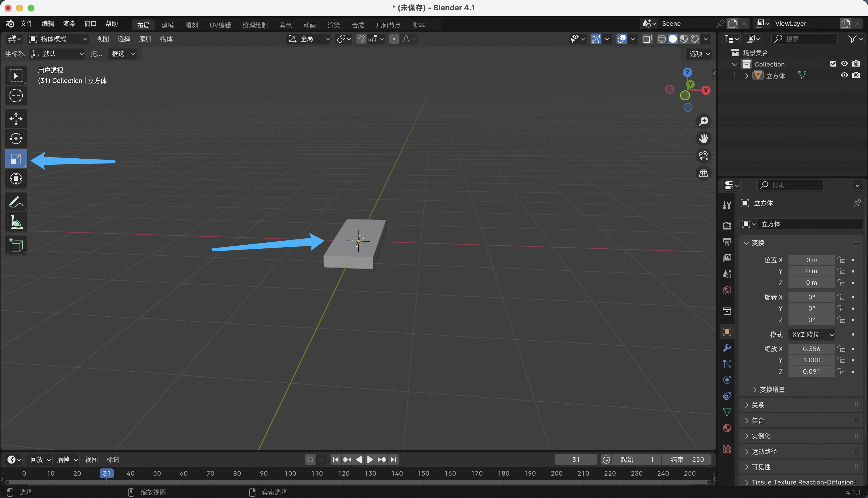Switch to perspective/orthographic grid icon

[x=704, y=173]
